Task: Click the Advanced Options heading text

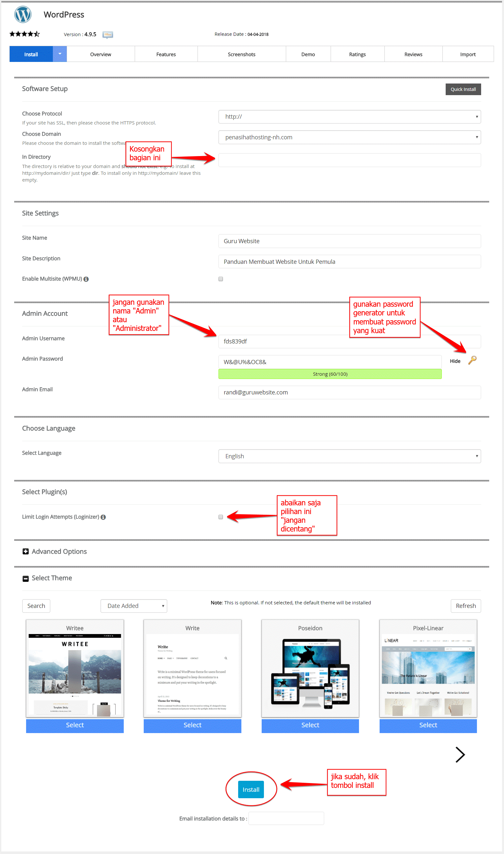Action: [59, 551]
